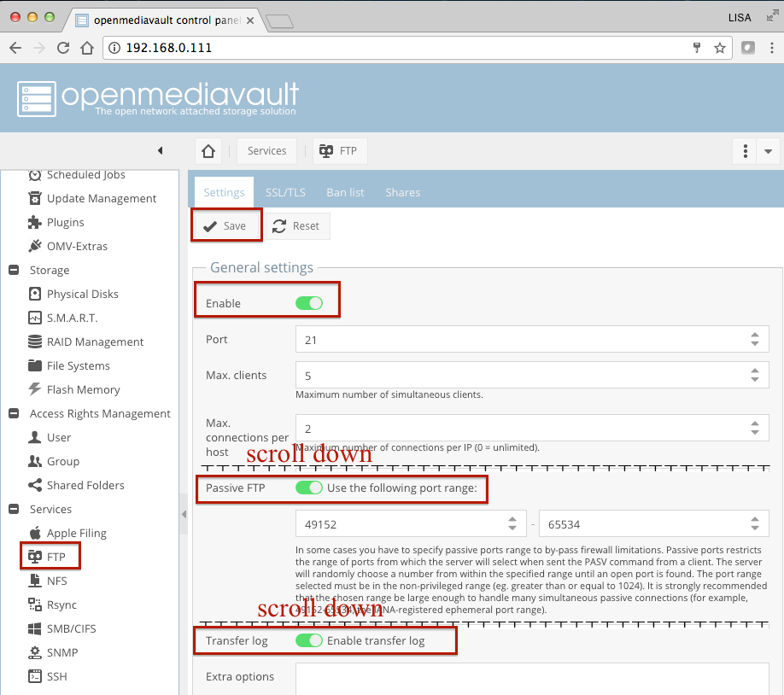Click the Rsync icon
The width and height of the screenshot is (784, 695).
pos(34,604)
